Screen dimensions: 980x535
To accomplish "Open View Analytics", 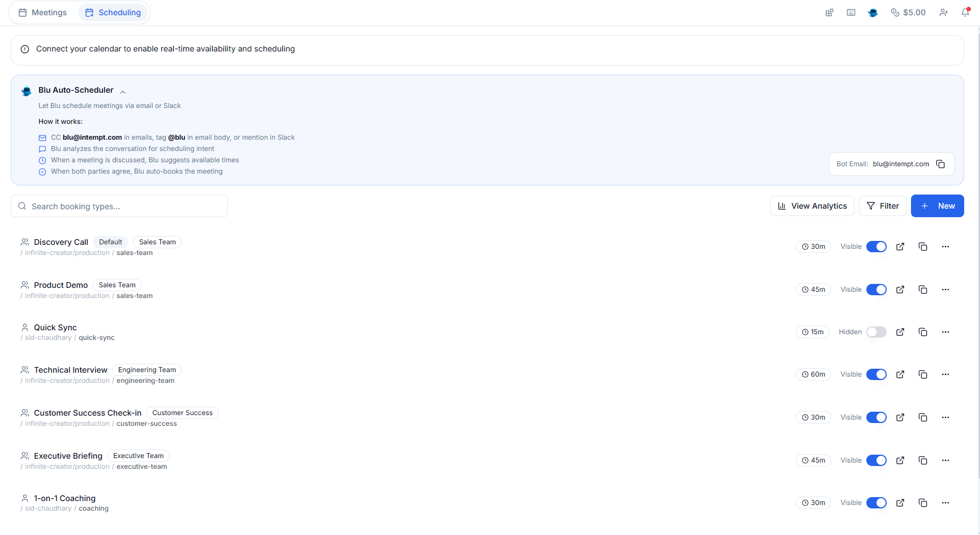I will coord(812,206).
